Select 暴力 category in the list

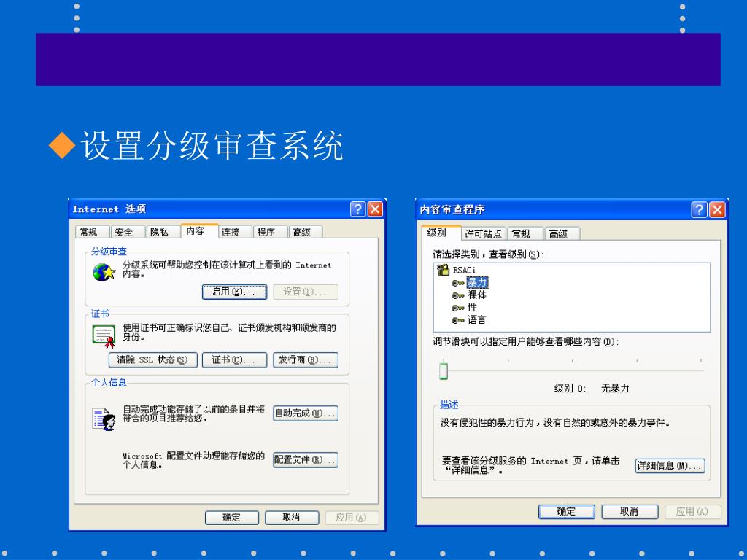point(477,283)
